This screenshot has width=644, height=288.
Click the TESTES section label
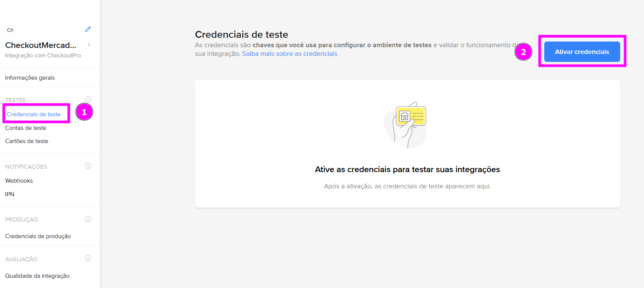pos(15,100)
